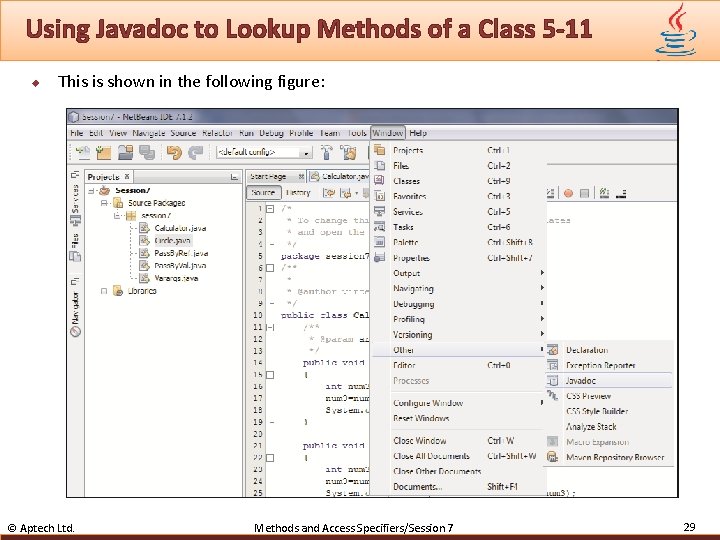The width and height of the screenshot is (720, 540).
Task: Click the Clean and Build icon
Action: [x=348, y=152]
